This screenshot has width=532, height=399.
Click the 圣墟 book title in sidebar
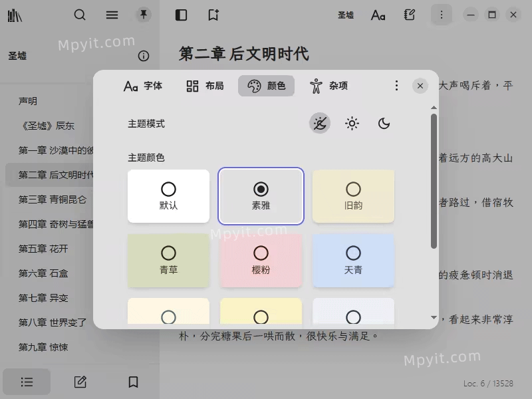click(x=17, y=56)
